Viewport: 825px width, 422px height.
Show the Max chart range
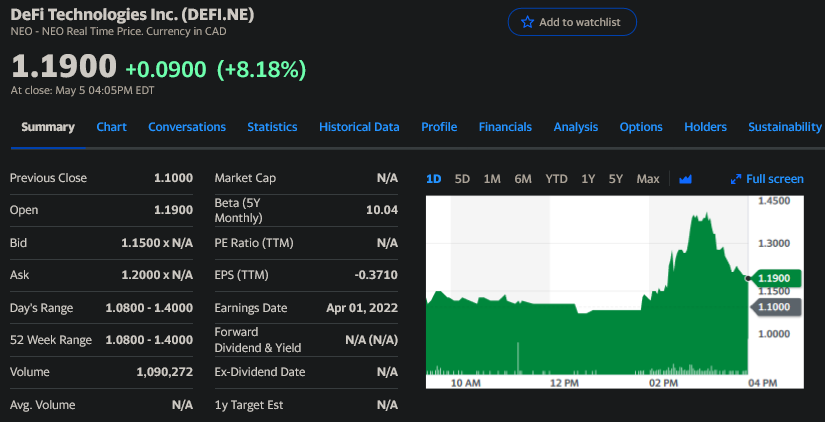pos(648,179)
